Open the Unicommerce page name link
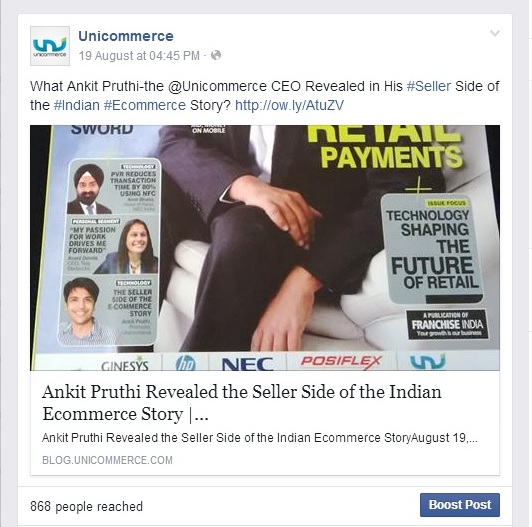Viewport: 532px width, 527px height. pyautogui.click(x=126, y=36)
